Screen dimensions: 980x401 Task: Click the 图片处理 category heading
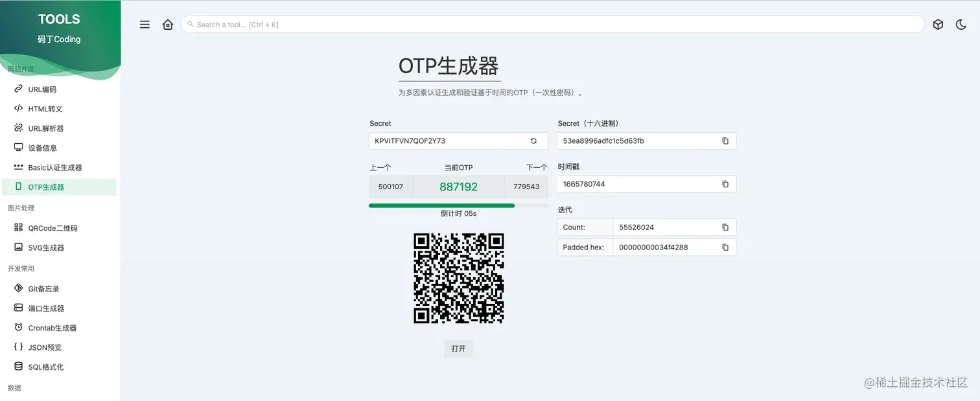click(21, 208)
